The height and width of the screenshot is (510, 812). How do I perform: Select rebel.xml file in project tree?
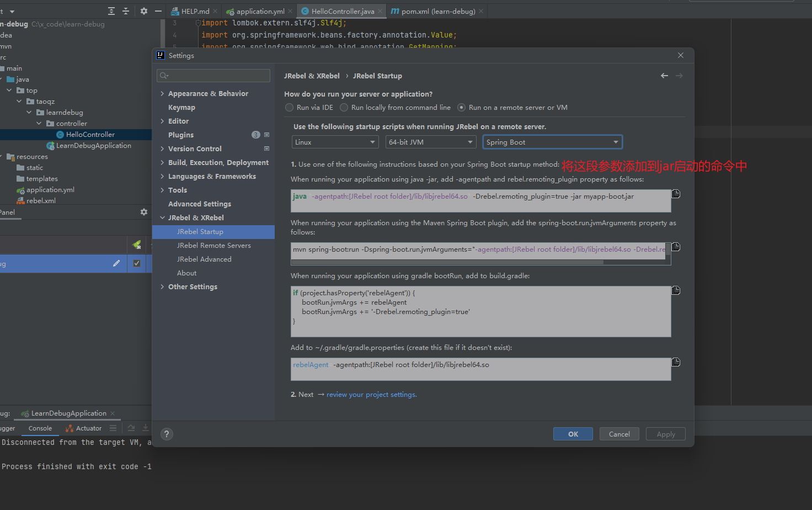click(x=36, y=200)
